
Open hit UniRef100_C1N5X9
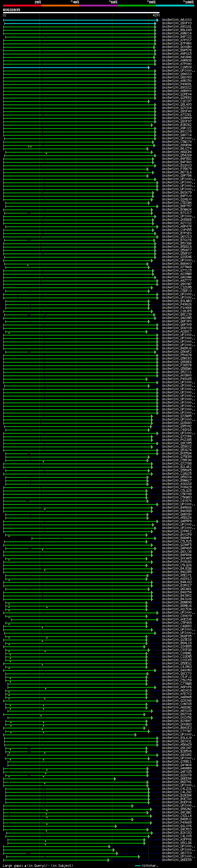pyautogui.click(x=177, y=67)
